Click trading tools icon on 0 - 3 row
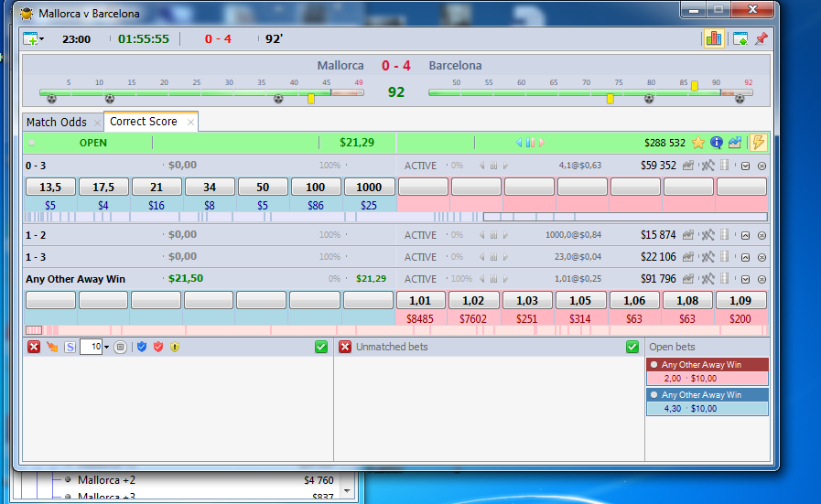The height and width of the screenshot is (504, 821). pyautogui.click(x=708, y=166)
